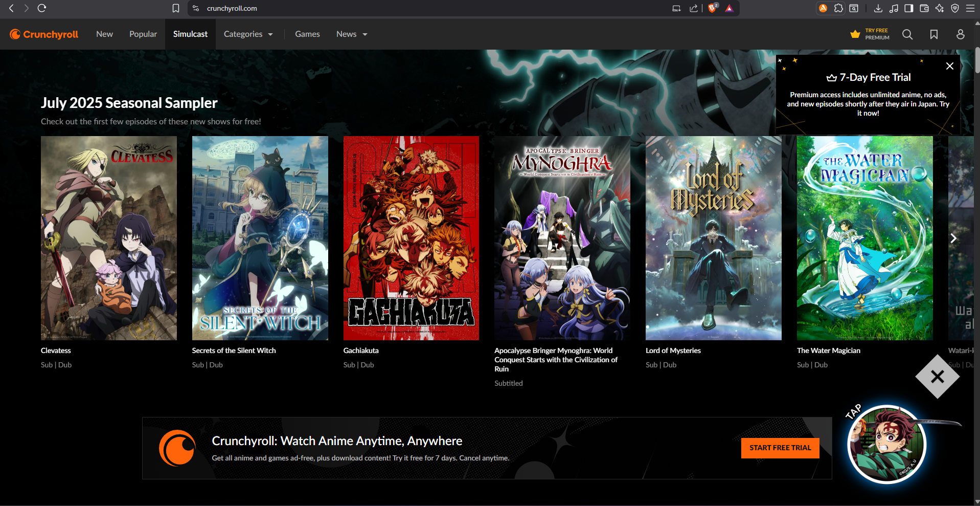Click Apocalypse Bringer Mynoghra title text

point(556,360)
